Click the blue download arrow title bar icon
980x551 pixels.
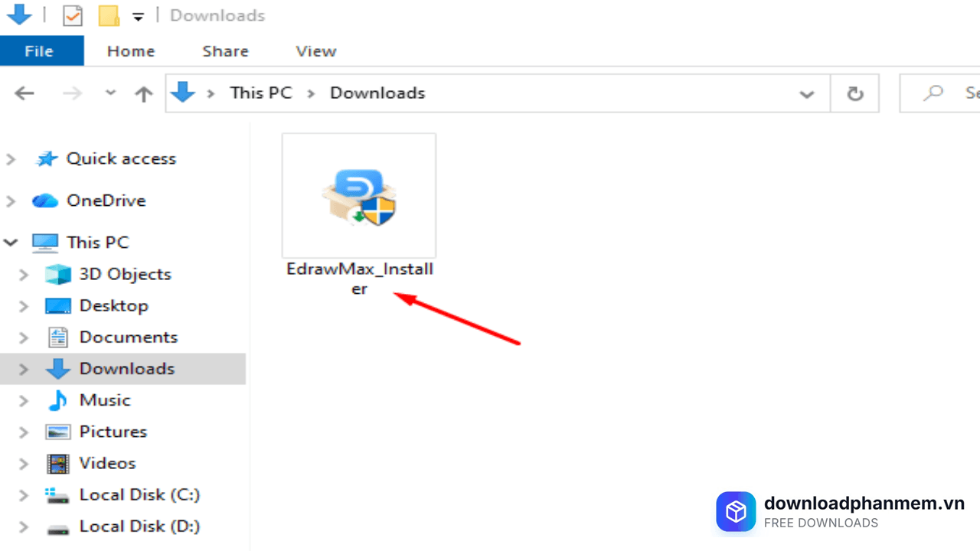19,14
